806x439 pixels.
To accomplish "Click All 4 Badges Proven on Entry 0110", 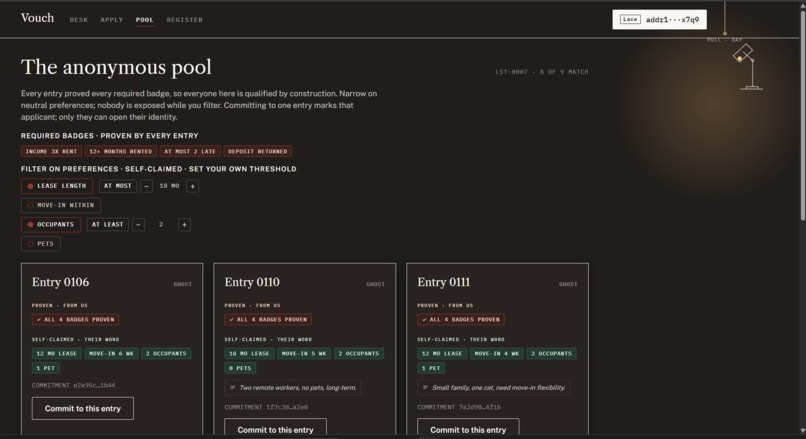I will [268, 320].
